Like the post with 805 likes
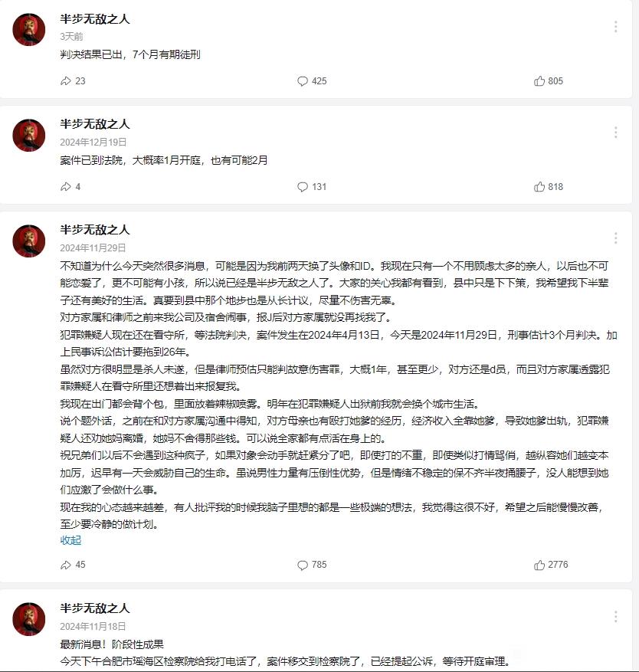 point(548,81)
